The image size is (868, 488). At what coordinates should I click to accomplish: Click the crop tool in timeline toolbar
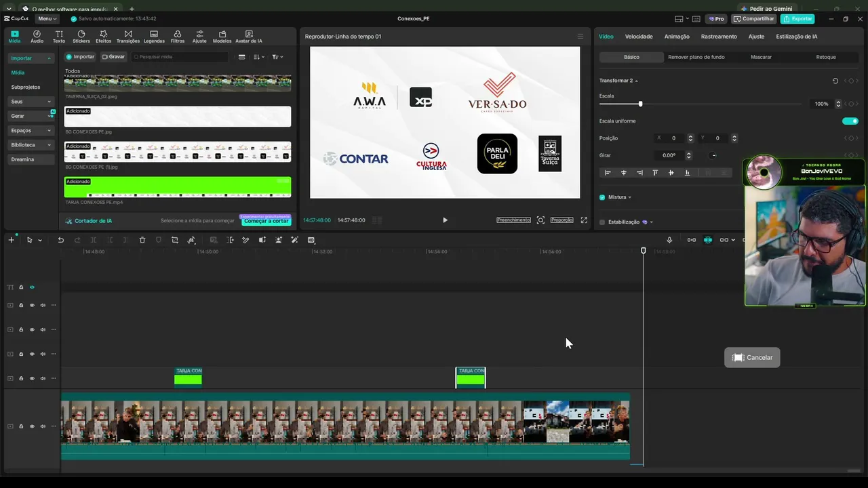tap(175, 240)
